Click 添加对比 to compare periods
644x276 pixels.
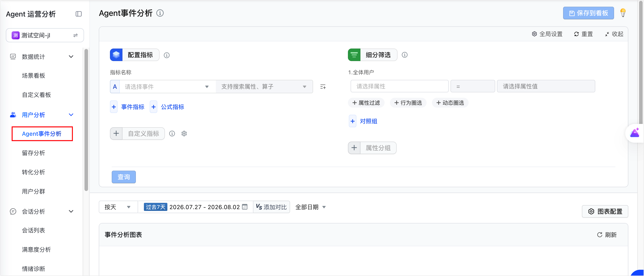(x=271, y=207)
